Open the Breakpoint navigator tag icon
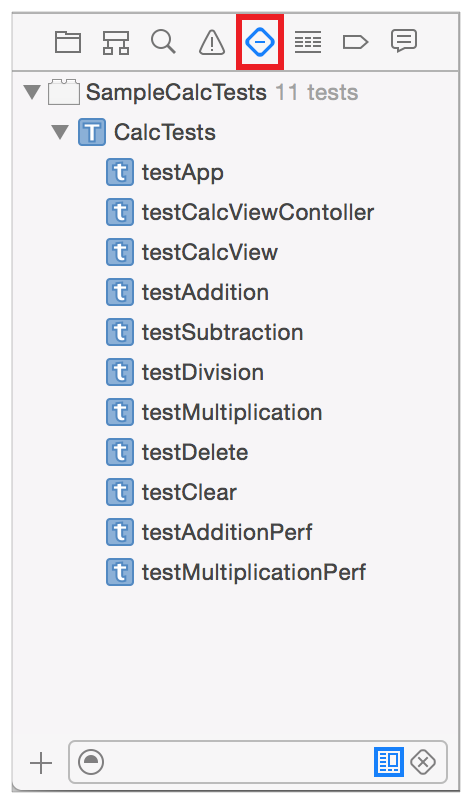The width and height of the screenshot is (472, 804). 356,42
